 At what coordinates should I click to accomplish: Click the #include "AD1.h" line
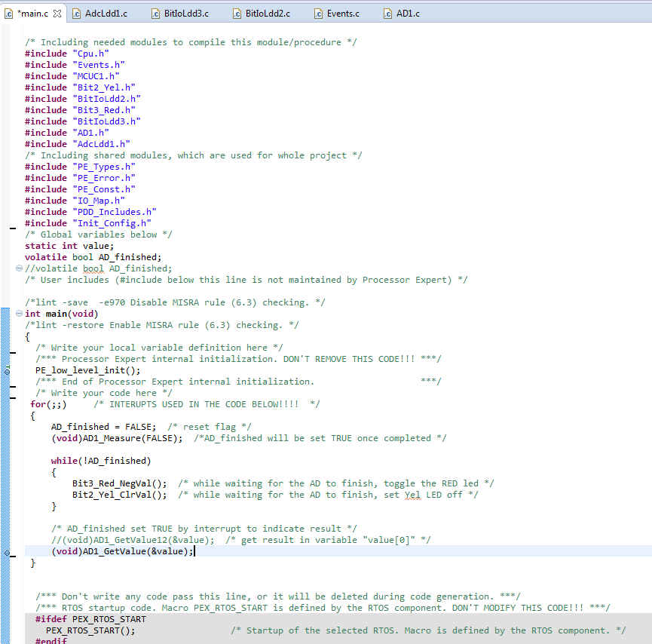click(67, 133)
